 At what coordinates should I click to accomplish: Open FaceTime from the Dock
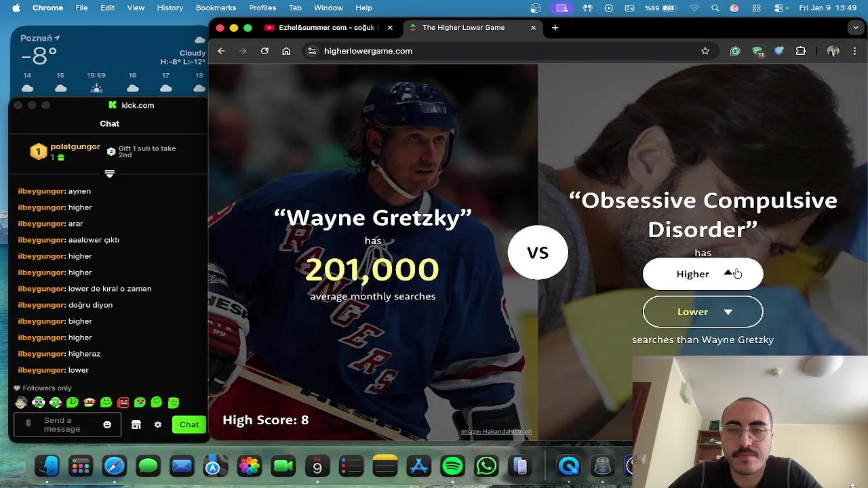[x=283, y=466]
